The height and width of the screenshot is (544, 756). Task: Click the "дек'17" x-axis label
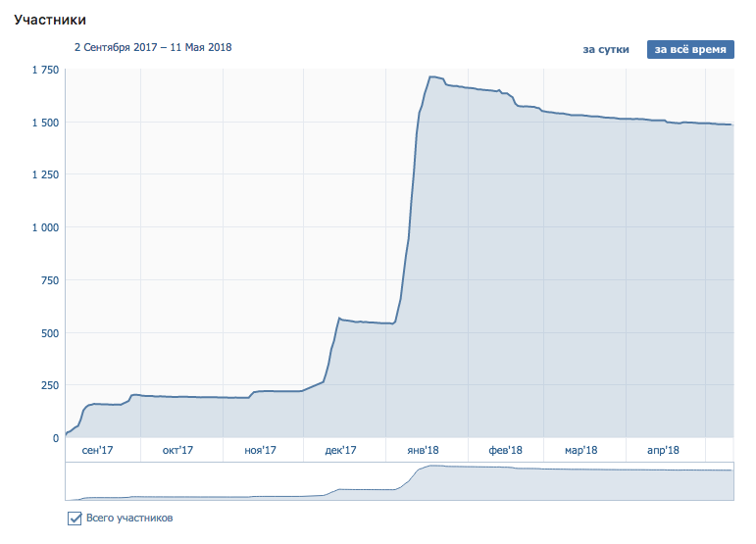(x=340, y=450)
